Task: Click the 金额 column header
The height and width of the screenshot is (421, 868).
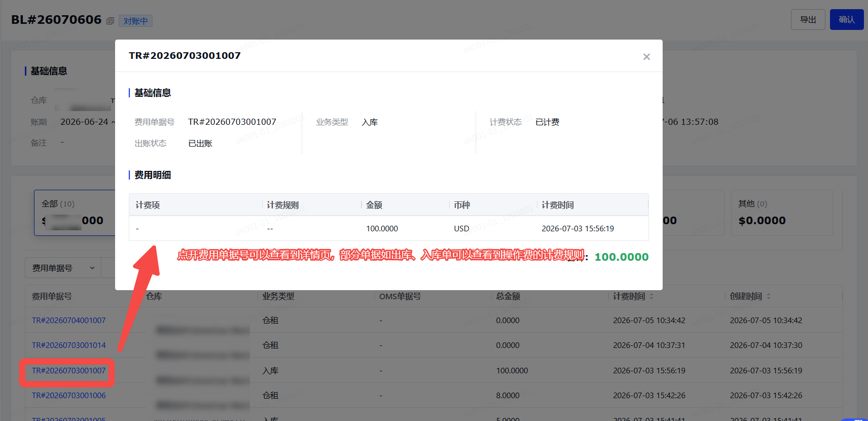Action: click(x=374, y=205)
